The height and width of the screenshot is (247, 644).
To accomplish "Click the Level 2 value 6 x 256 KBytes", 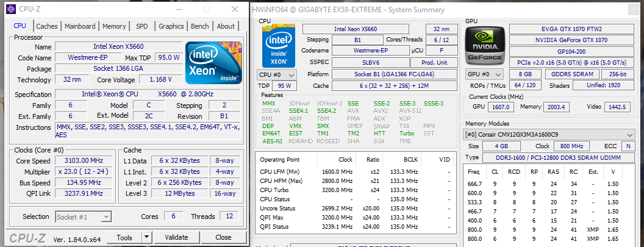I will tap(180, 182).
